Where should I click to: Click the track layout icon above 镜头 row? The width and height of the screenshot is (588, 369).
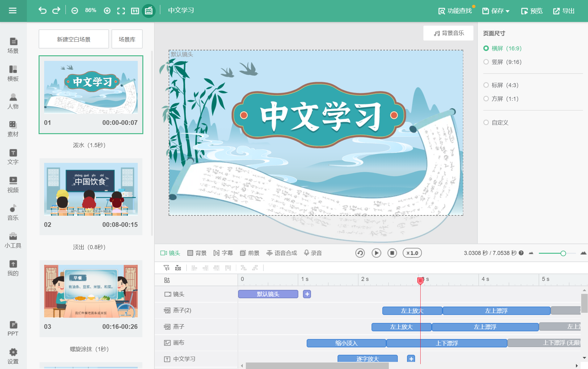pos(167,280)
